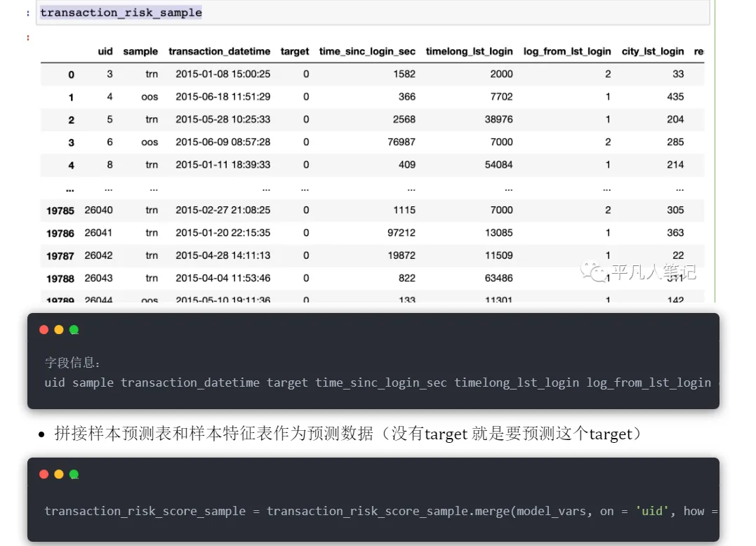Click time_sinc_login_sec value 97212
The image size is (756, 546).
(x=402, y=233)
